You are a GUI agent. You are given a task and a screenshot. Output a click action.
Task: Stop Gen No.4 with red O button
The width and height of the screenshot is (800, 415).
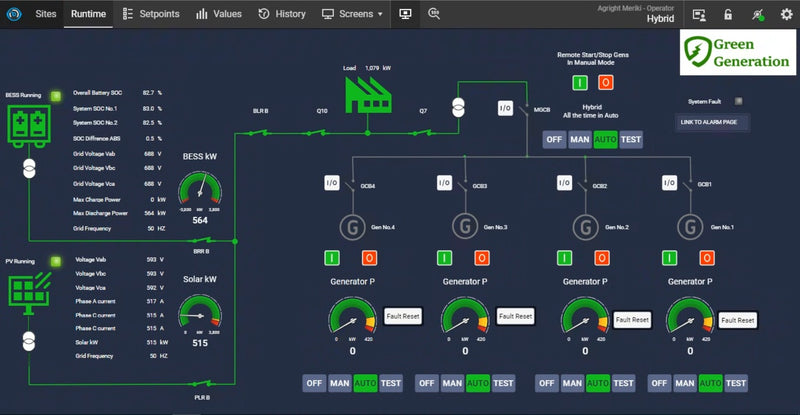(369, 258)
